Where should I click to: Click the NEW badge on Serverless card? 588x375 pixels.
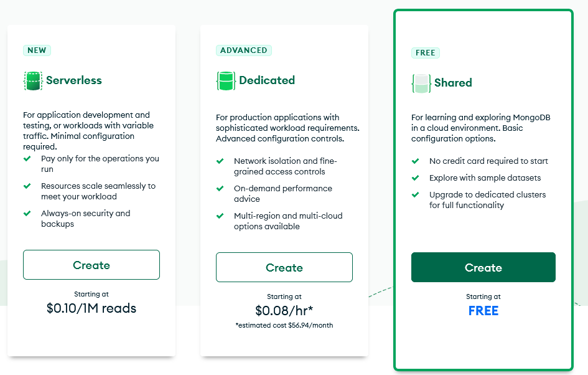(37, 50)
